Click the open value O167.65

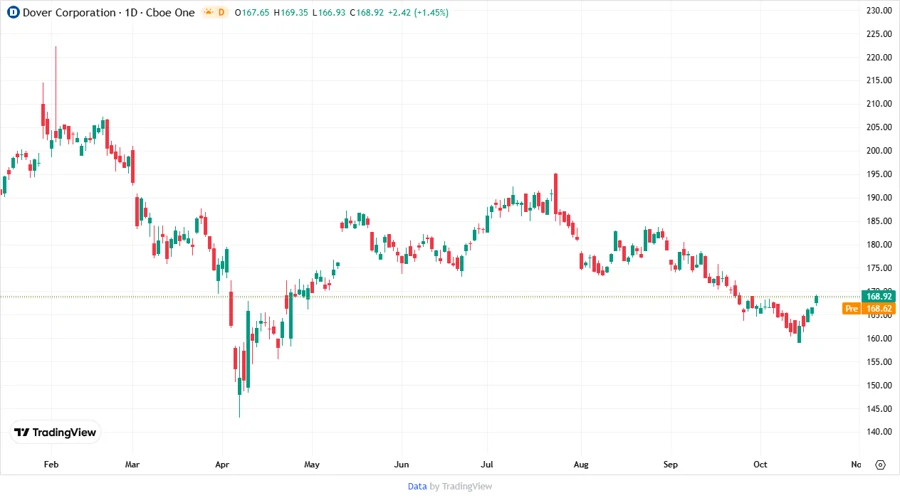coord(252,13)
